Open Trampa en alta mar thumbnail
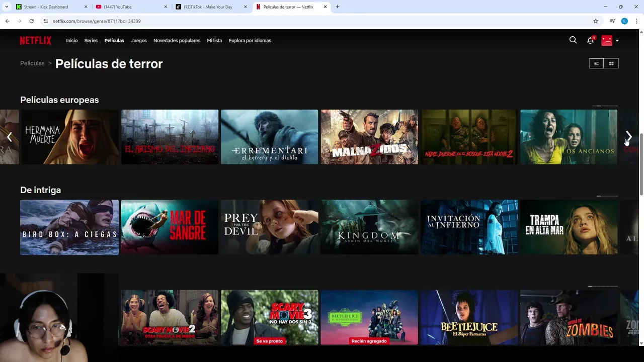Image resolution: width=644 pixels, height=362 pixels. [x=569, y=227]
